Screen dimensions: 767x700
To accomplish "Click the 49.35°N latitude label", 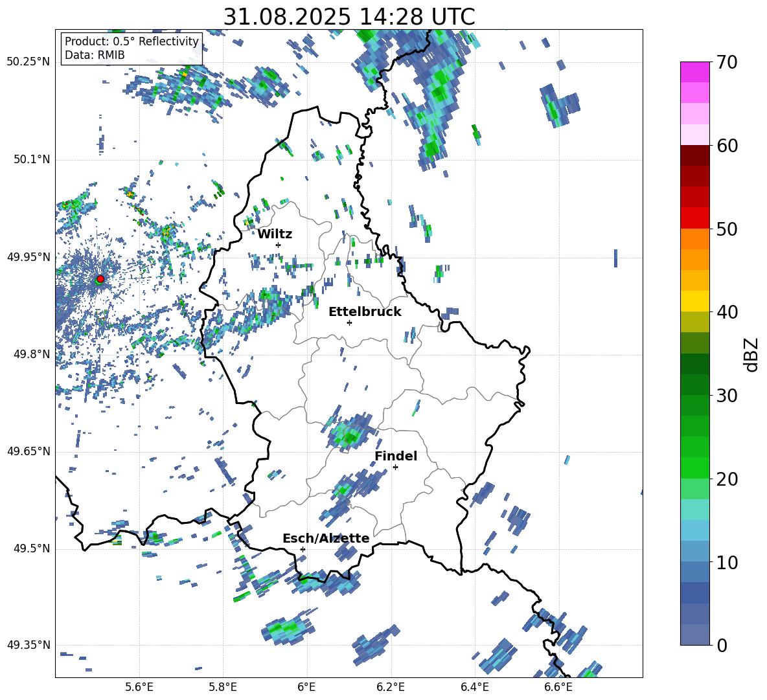I will tap(28, 645).
